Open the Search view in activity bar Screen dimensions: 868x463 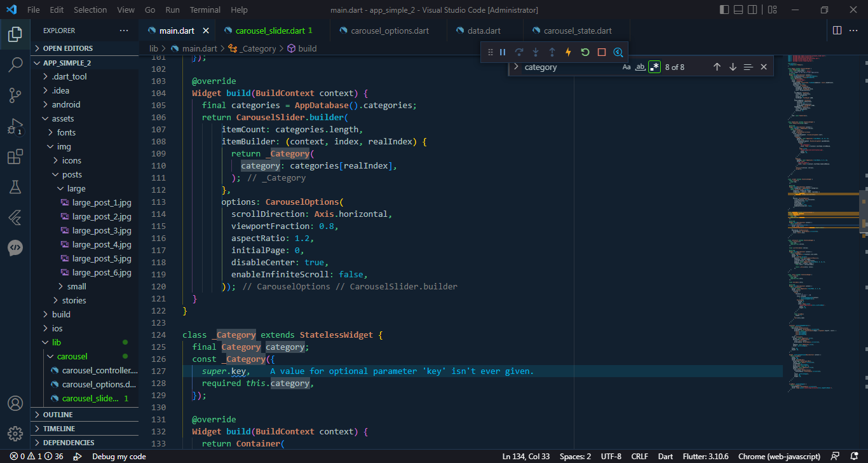15,64
